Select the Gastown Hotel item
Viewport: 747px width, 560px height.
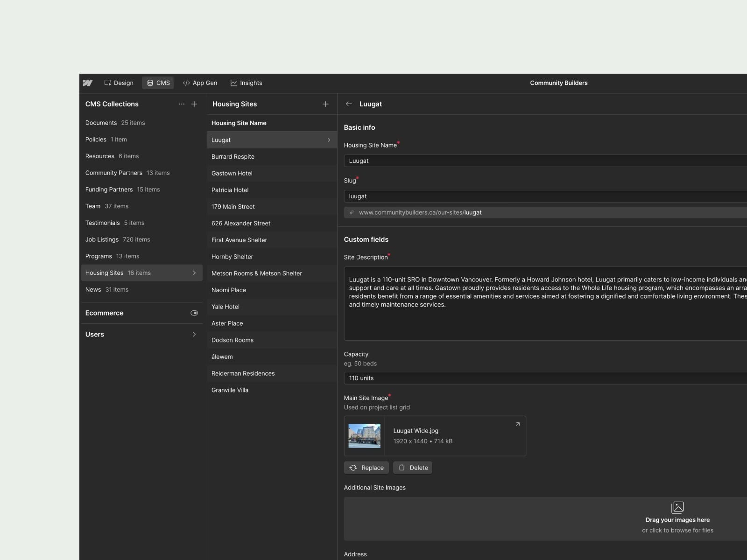pyautogui.click(x=272, y=173)
